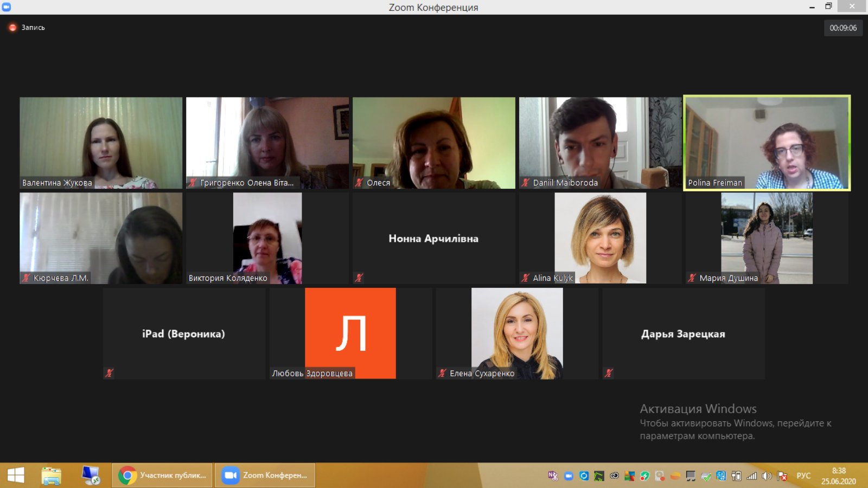The image size is (868, 488).
Task: Switch to Chrome window Участник публик...
Action: tap(162, 476)
